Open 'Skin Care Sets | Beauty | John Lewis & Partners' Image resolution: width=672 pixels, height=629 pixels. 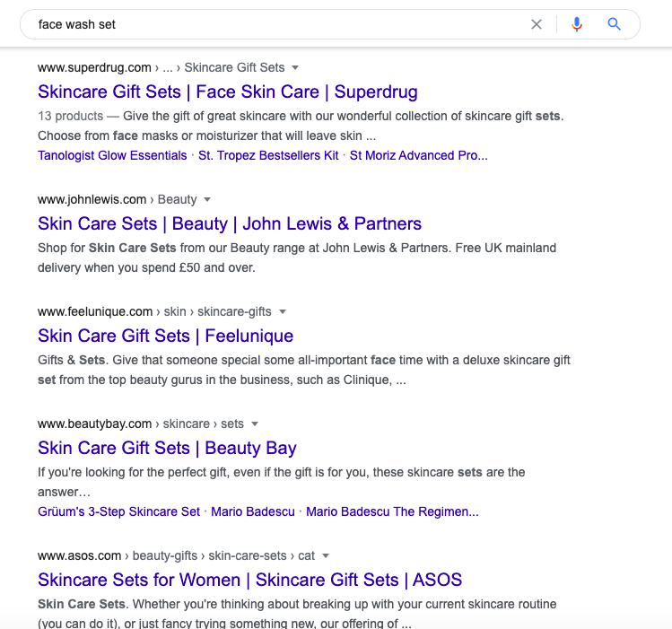pyautogui.click(x=230, y=223)
